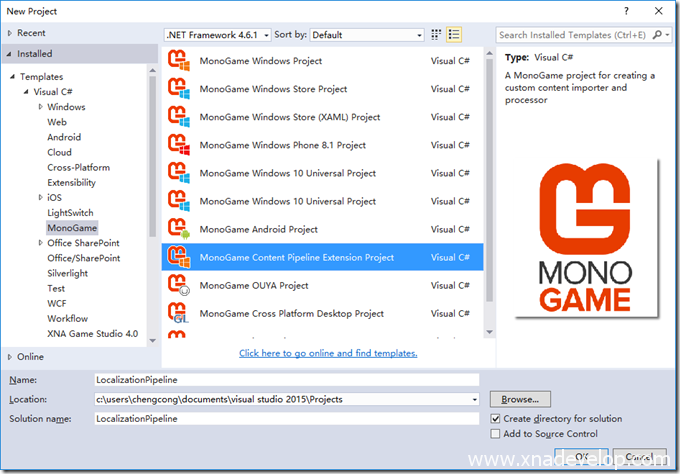Click the MonoGame OUYA Project icon
This screenshot has width=680, height=474.
pyautogui.click(x=179, y=285)
